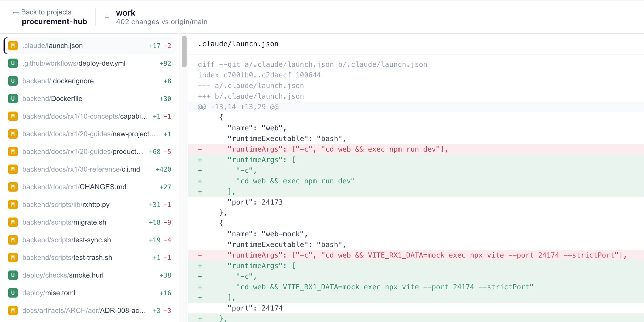644x322 pixels.
Task: Click the "name": "web-mock" line
Action: pos(416,234)
